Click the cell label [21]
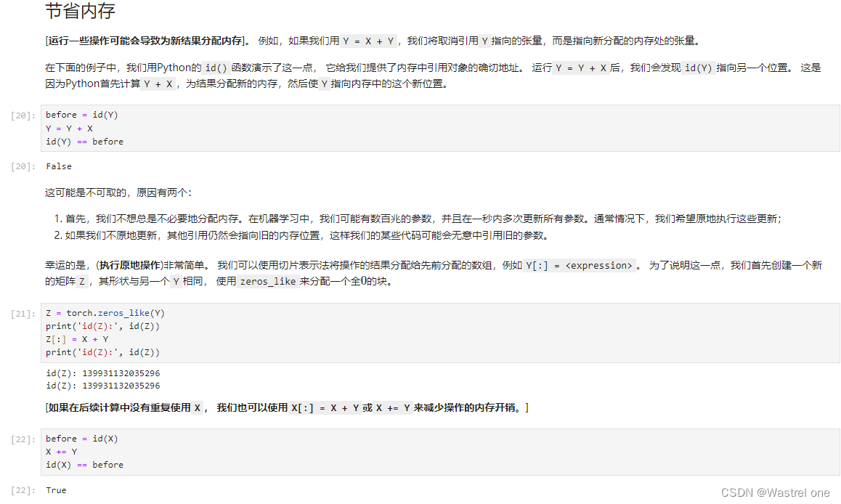 pyautogui.click(x=21, y=312)
